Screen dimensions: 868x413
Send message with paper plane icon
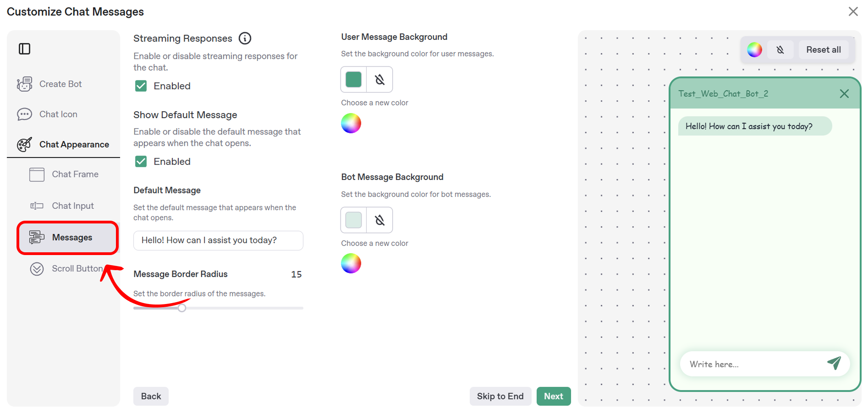[x=834, y=363]
